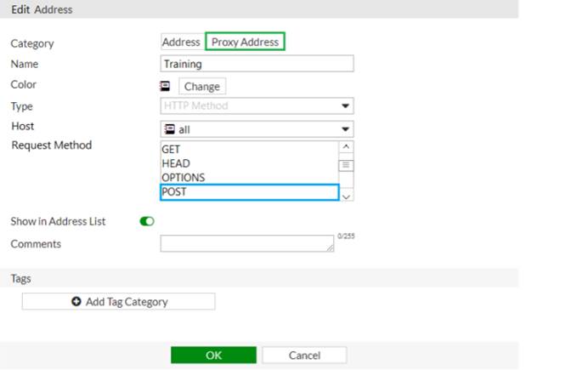Screen dimensions: 588x370
Task: Toggle Show in Address List switch
Action: pyautogui.click(x=147, y=221)
